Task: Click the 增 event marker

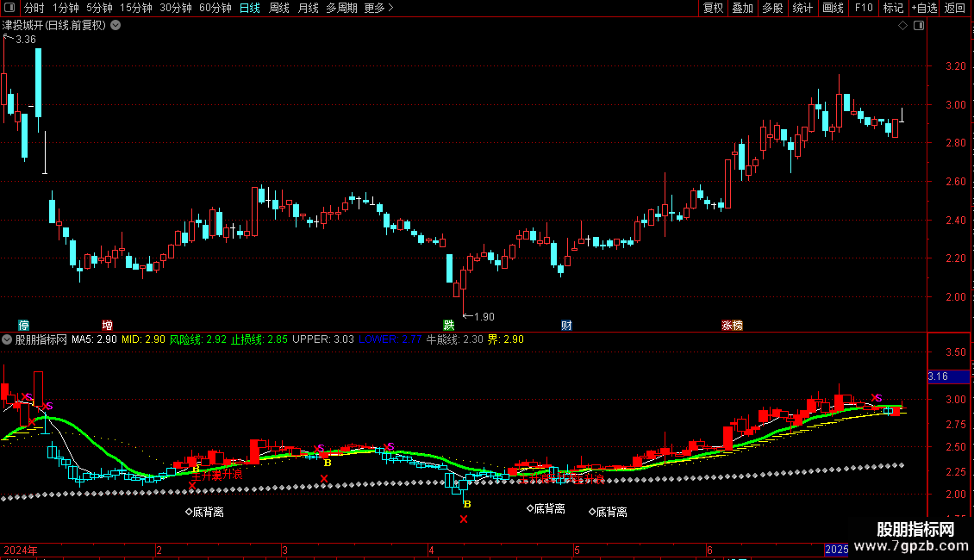Action: (108, 326)
